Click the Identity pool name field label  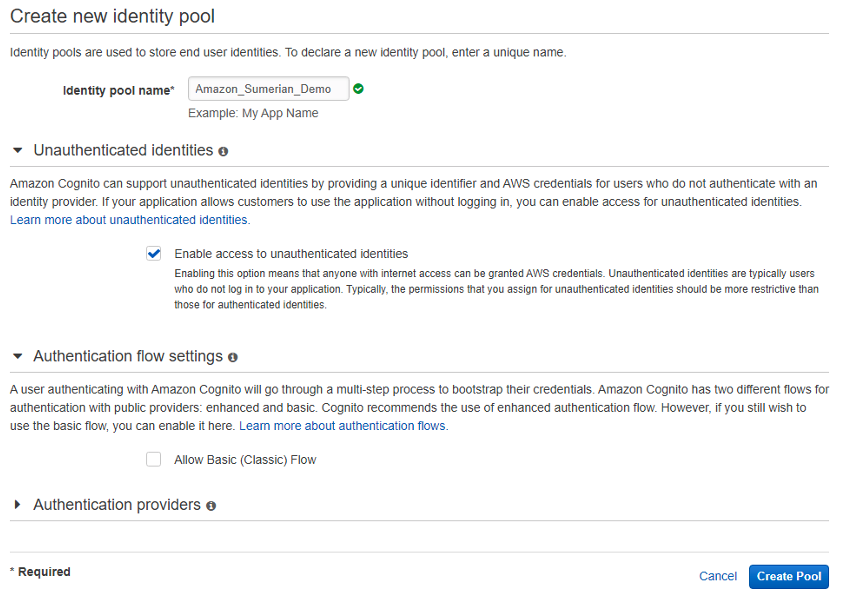click(118, 90)
